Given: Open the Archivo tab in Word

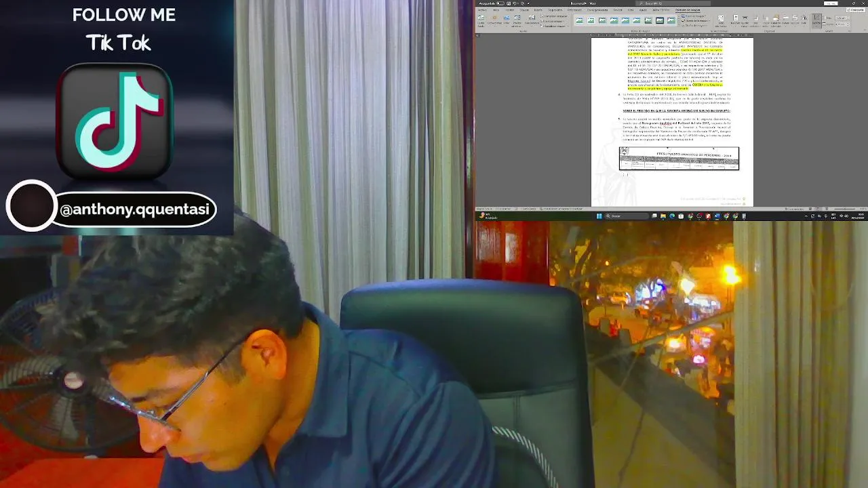Looking at the screenshot, I should click(482, 10).
